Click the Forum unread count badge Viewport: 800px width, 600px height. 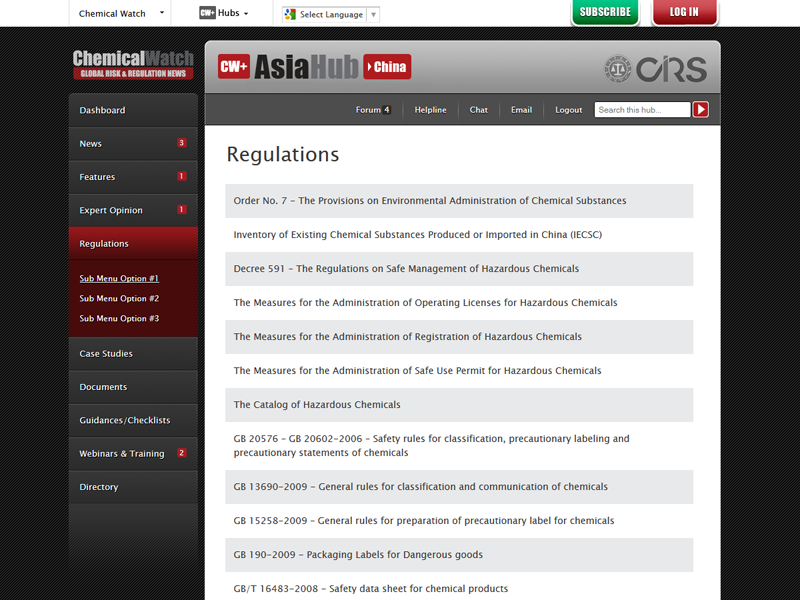(387, 110)
